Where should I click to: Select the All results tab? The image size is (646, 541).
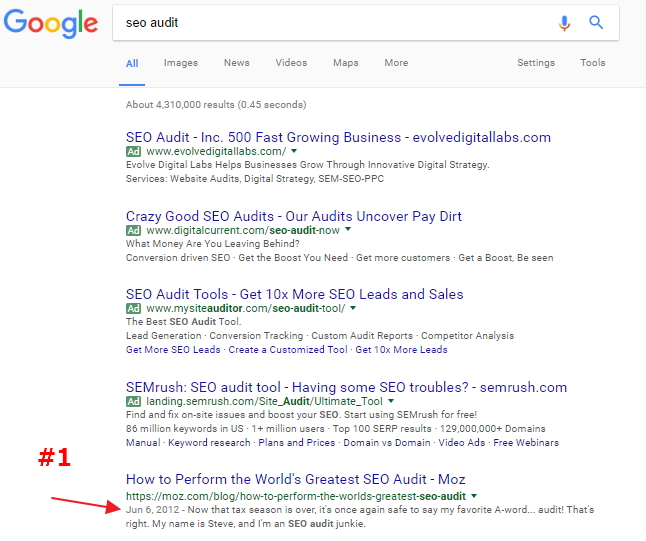pyautogui.click(x=132, y=63)
